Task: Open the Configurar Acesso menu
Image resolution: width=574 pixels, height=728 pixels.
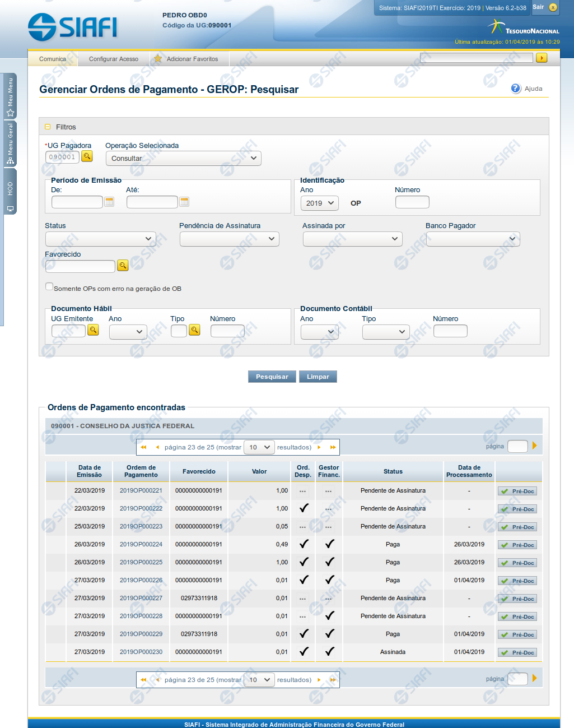Action: pos(113,59)
